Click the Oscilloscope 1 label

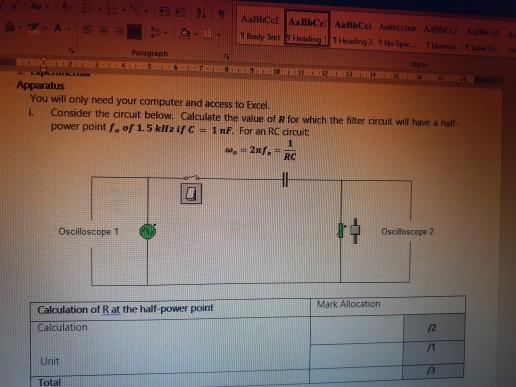click(x=88, y=231)
